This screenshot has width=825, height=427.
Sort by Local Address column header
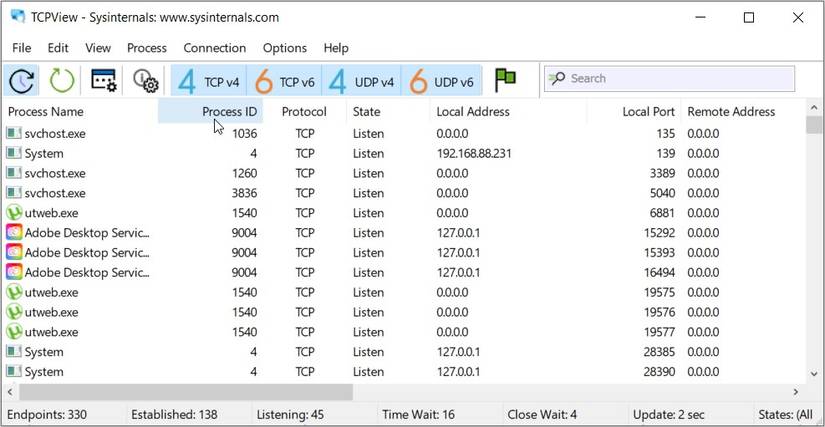508,111
